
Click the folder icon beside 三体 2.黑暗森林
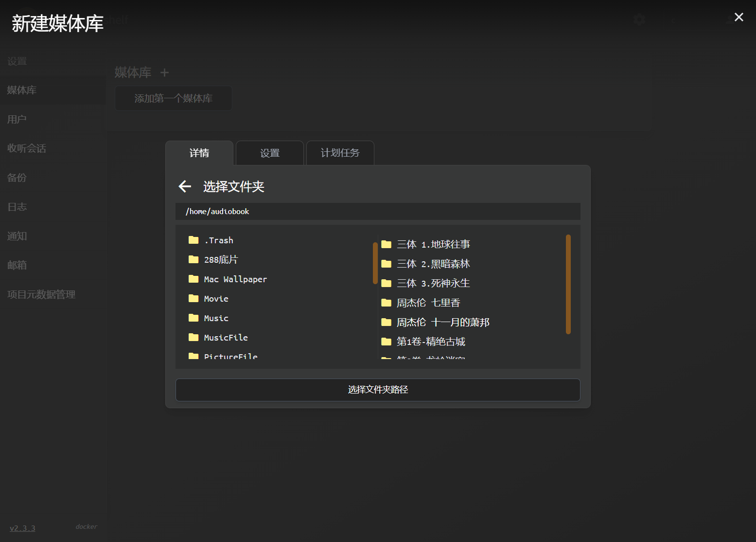coord(387,264)
